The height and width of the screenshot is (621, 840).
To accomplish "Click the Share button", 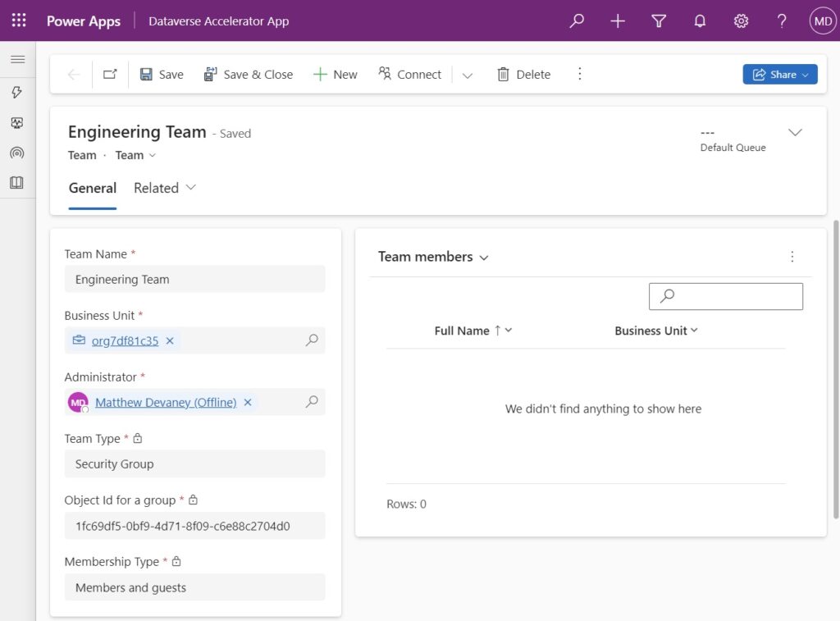I will 780,75.
